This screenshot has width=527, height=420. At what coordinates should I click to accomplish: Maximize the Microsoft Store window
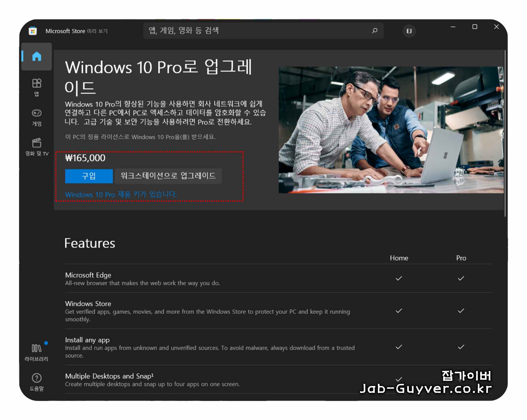point(475,27)
